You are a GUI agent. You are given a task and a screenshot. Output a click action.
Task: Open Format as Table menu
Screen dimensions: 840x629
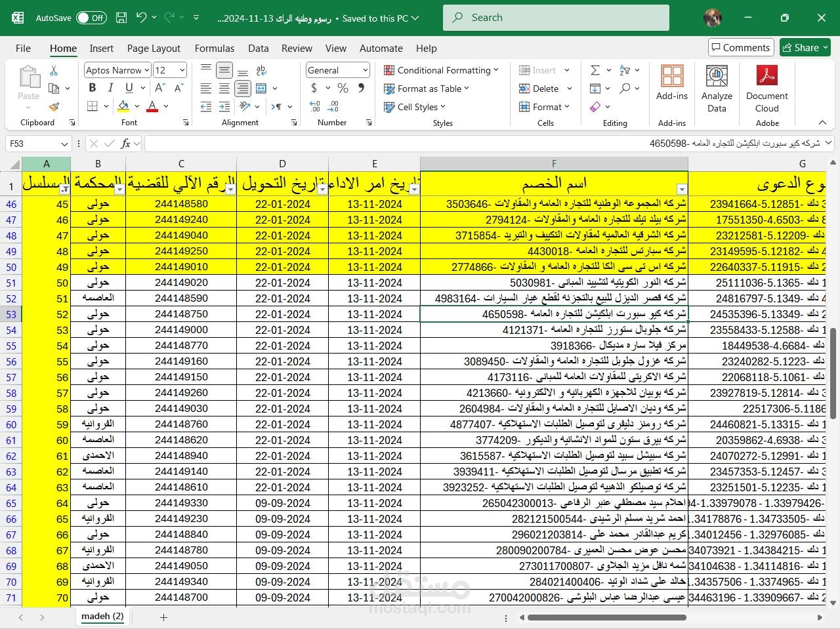(x=427, y=89)
